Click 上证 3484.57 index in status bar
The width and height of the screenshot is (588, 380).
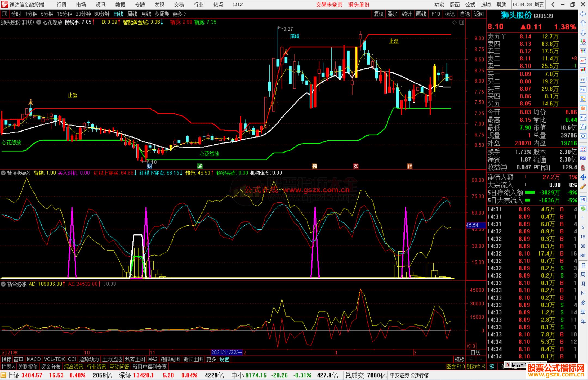point(24,375)
